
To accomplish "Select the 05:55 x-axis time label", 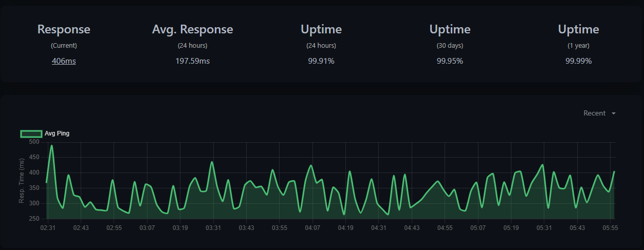I will (610, 227).
